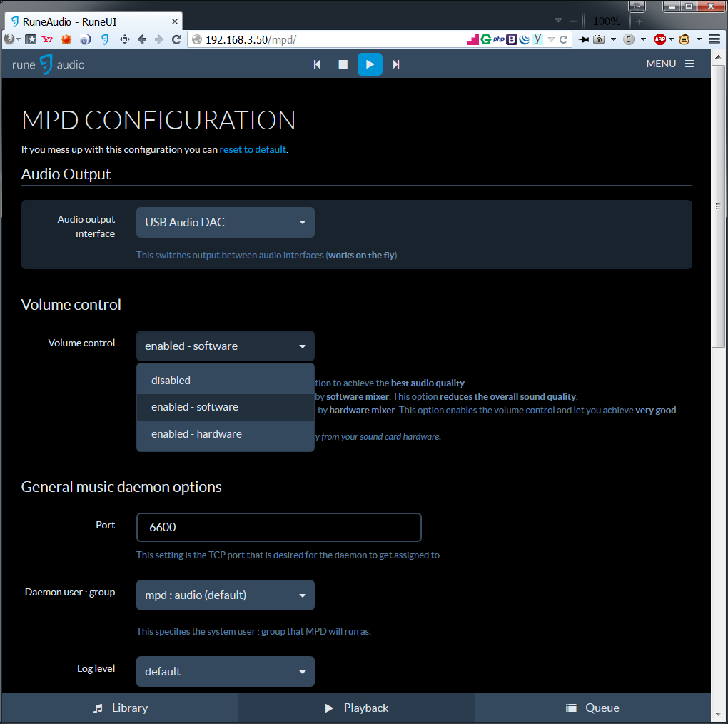Switch to the Queue tab

click(592, 708)
